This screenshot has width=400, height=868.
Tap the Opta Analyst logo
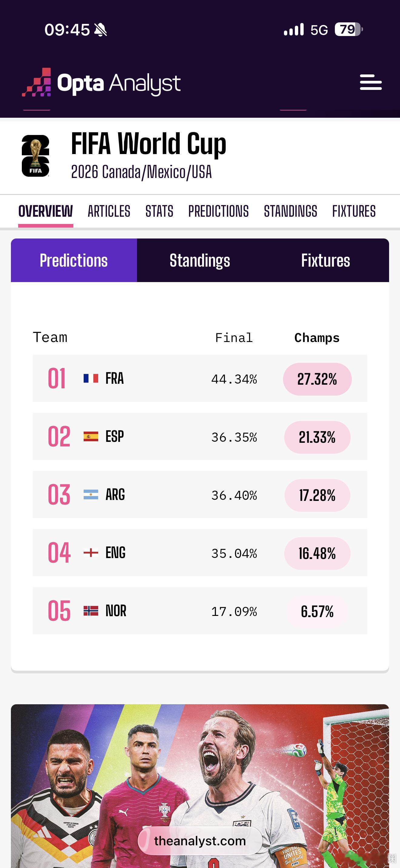[101, 83]
